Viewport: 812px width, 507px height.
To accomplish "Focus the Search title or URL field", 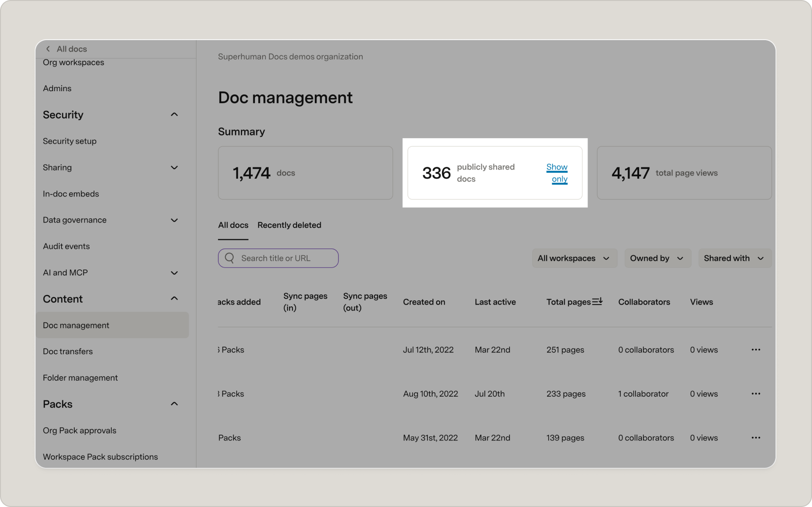I will [278, 258].
